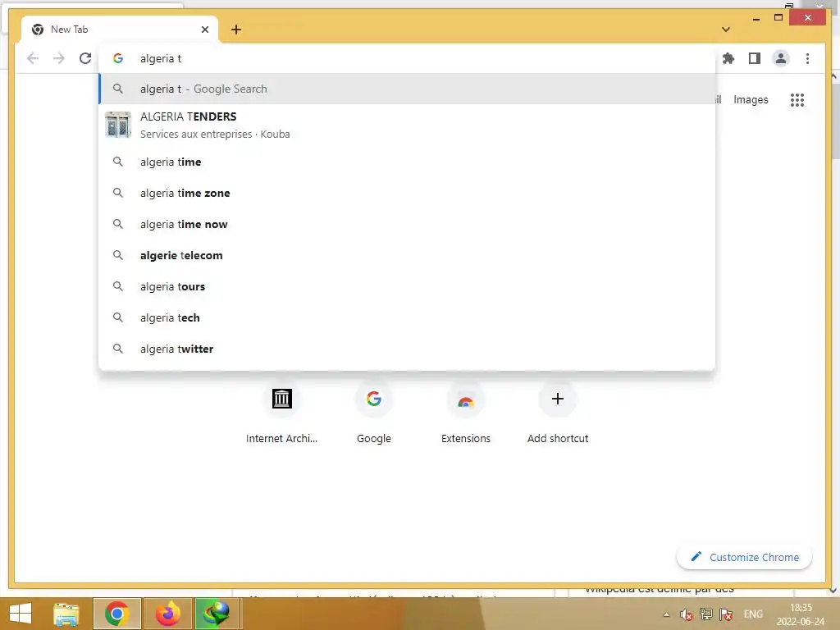The image size is (840, 630).
Task: Click the Chrome taskbar icon
Action: pyautogui.click(x=116, y=614)
